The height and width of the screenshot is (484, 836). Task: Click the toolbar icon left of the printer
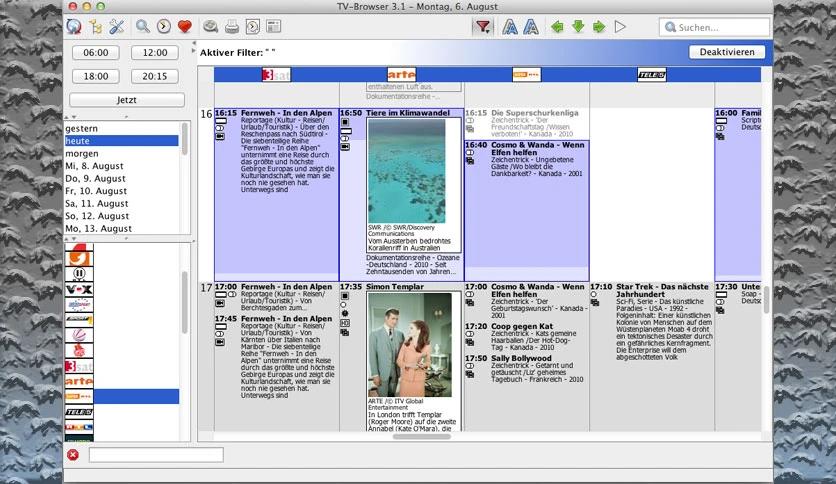tap(211, 27)
